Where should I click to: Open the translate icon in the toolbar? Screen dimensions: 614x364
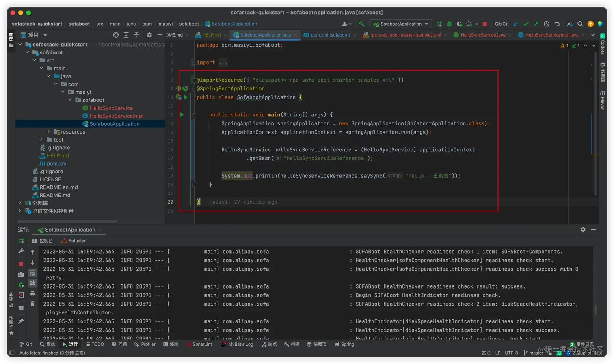570,24
